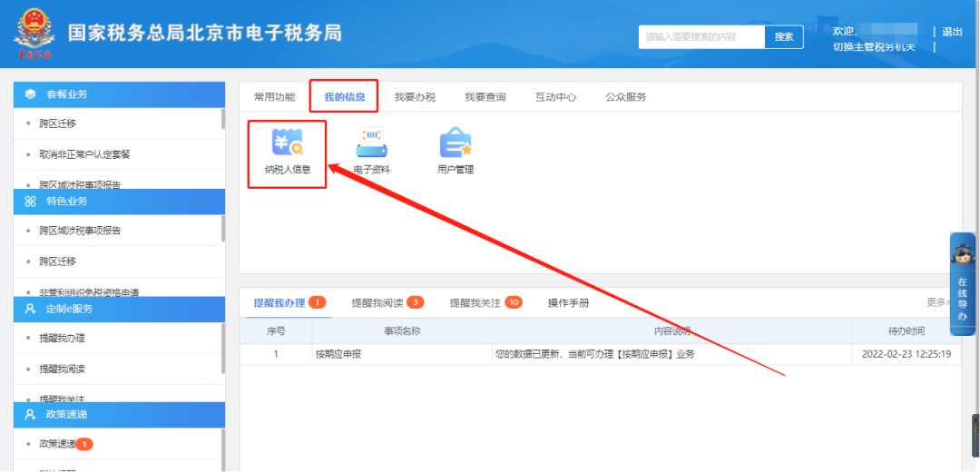This screenshot has height=473, width=980.
Task: Click the 退出 link
Action: (952, 32)
